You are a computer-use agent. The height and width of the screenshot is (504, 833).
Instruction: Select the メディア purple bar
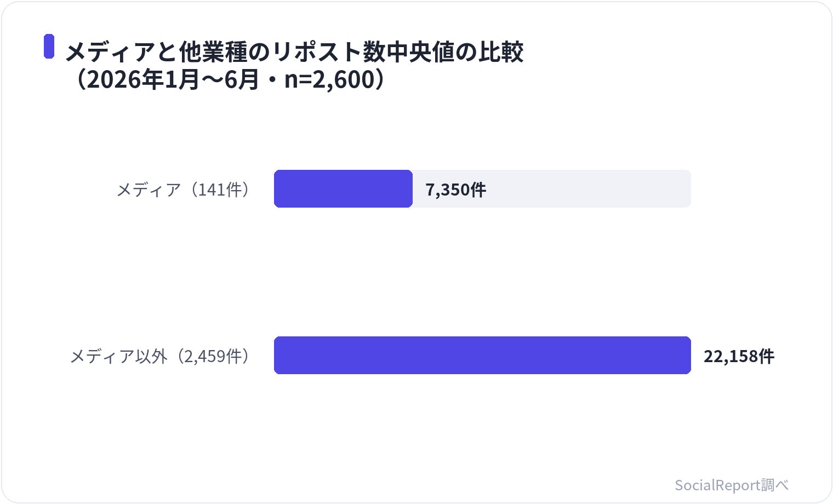343,189
